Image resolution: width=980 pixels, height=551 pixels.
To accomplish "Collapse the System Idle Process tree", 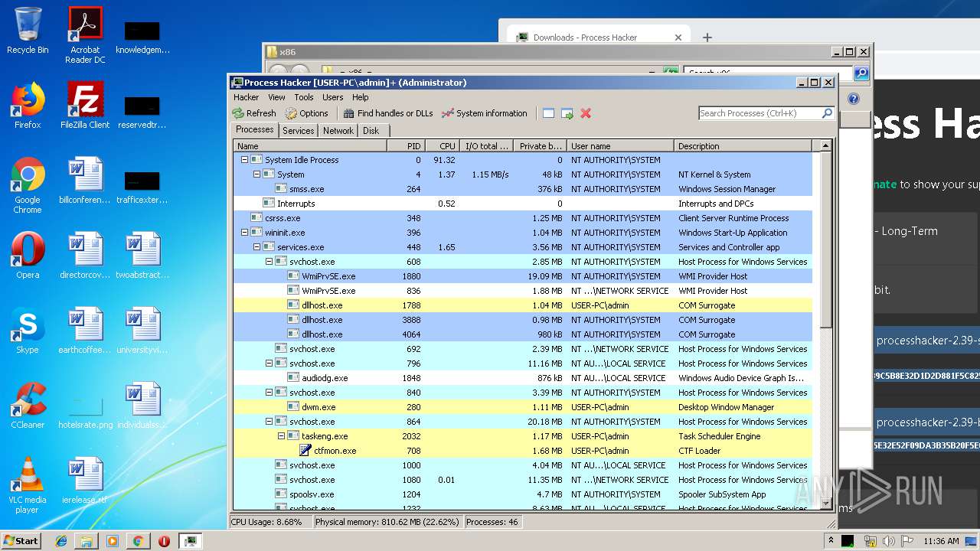I will tap(245, 160).
